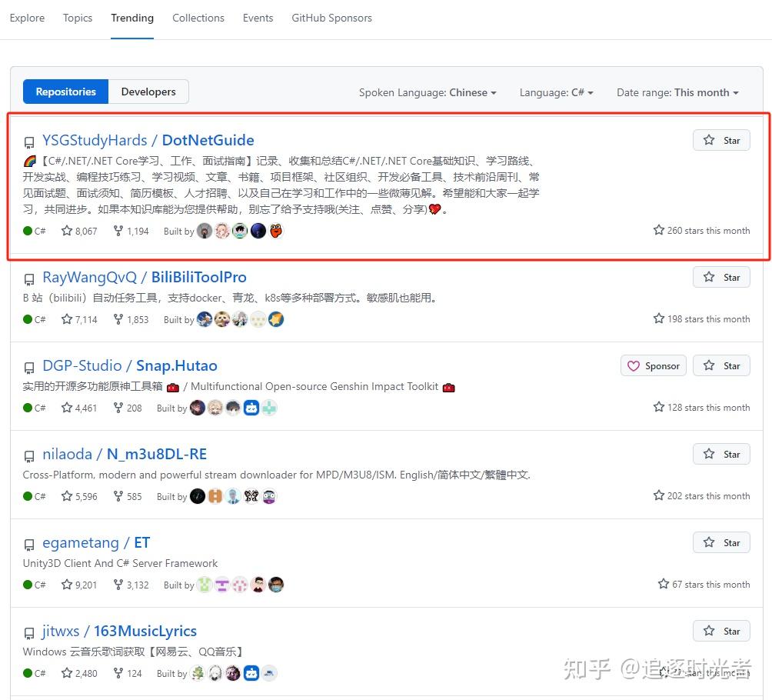Click the heart icon in the Sponsor button
The height and width of the screenshot is (700, 772).
tap(632, 365)
